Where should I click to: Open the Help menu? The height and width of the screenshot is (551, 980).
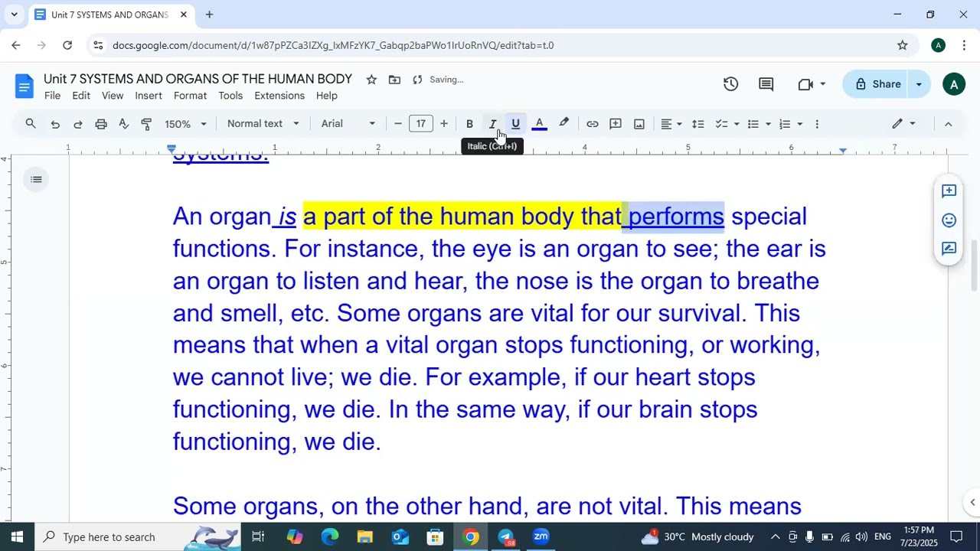[x=327, y=96]
